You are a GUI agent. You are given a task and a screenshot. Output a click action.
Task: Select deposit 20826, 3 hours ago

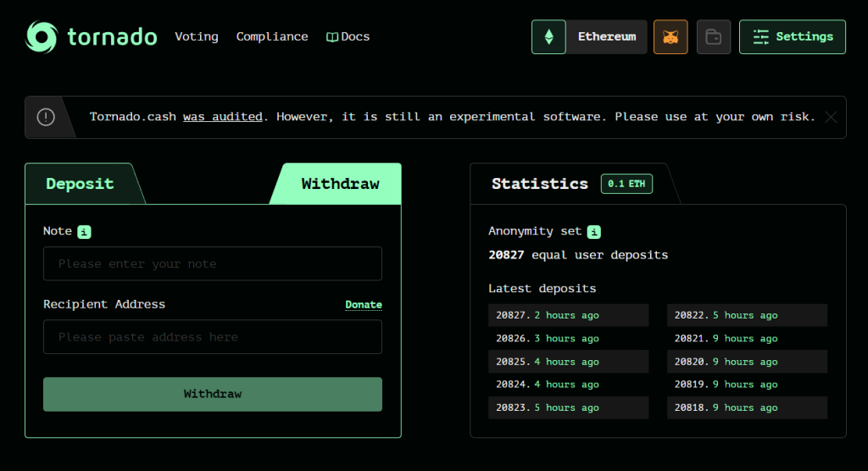tap(569, 338)
